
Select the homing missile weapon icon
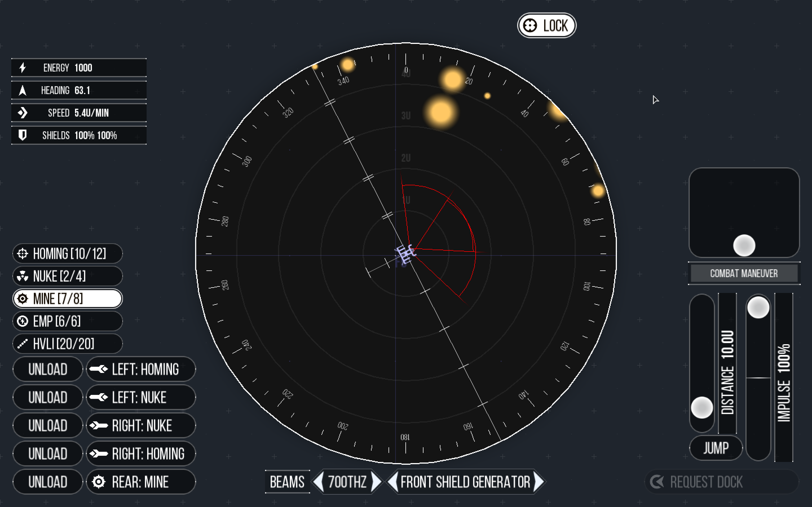click(x=23, y=253)
